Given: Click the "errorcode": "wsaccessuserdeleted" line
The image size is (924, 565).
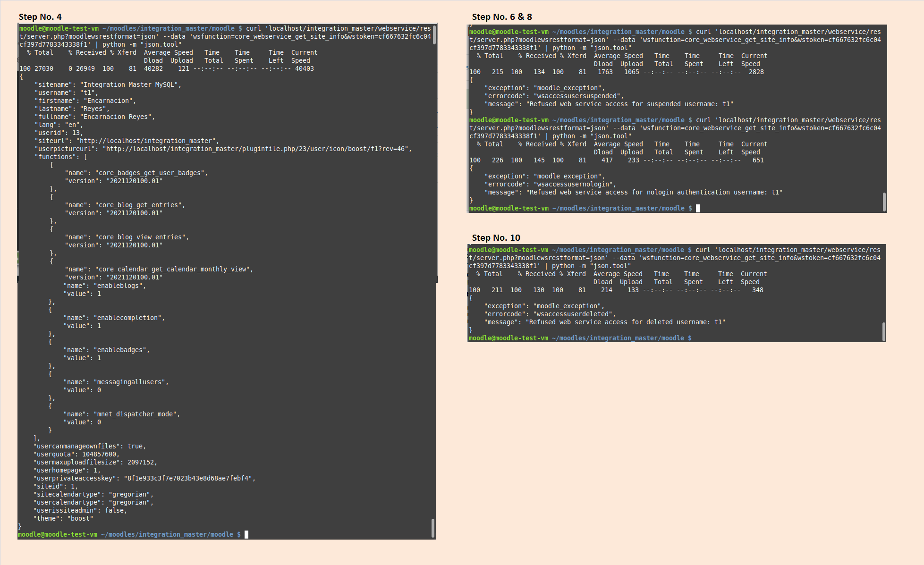Looking at the screenshot, I should pos(550,314).
